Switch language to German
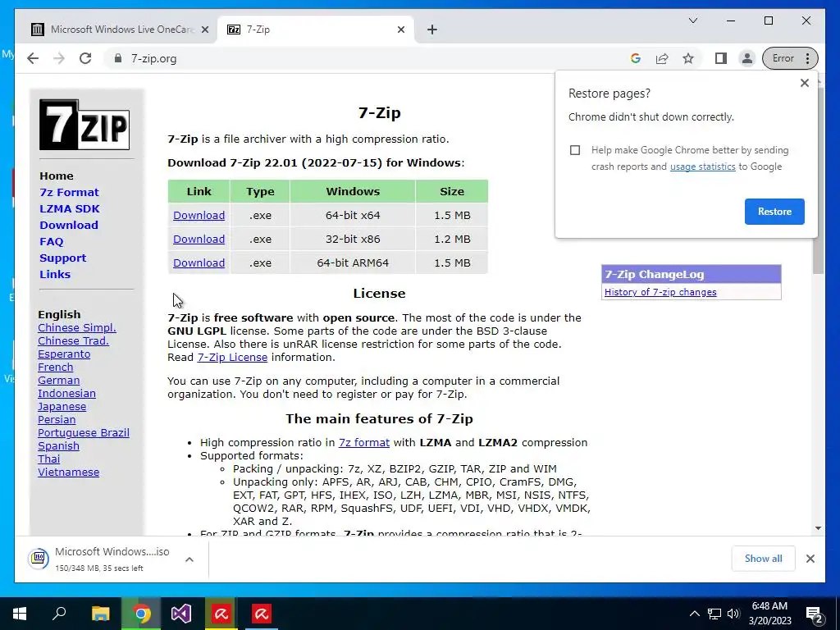840x630 pixels. coord(58,381)
